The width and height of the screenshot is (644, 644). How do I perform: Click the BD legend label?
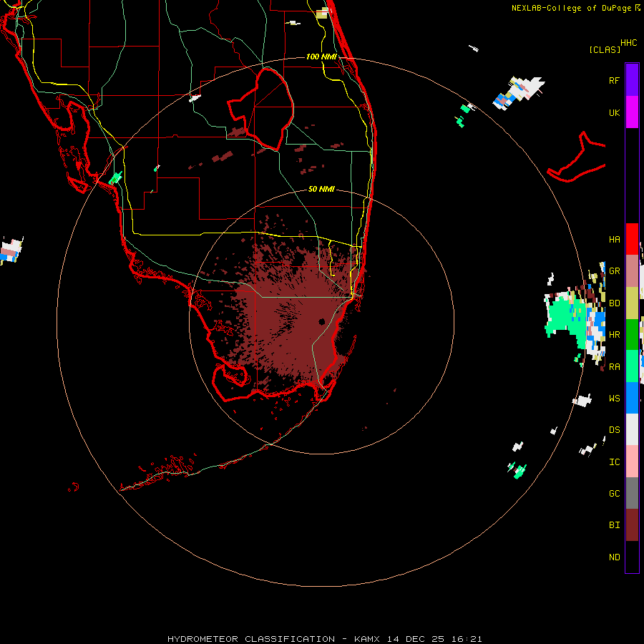[x=615, y=303]
